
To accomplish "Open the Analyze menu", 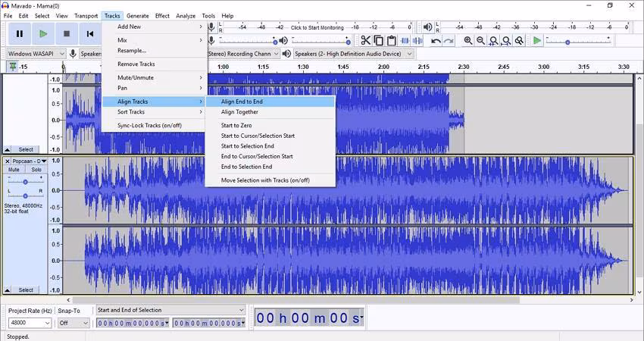I will (186, 16).
